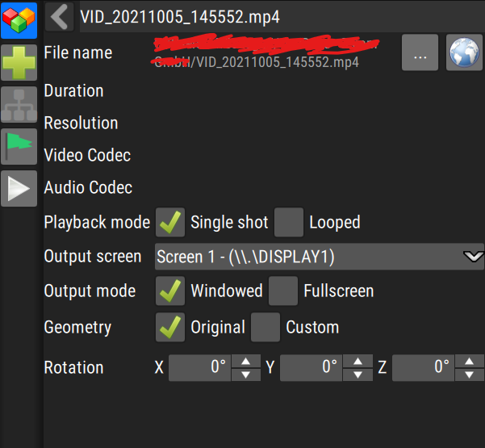Click the Original label
The width and height of the screenshot is (485, 448).
(218, 328)
